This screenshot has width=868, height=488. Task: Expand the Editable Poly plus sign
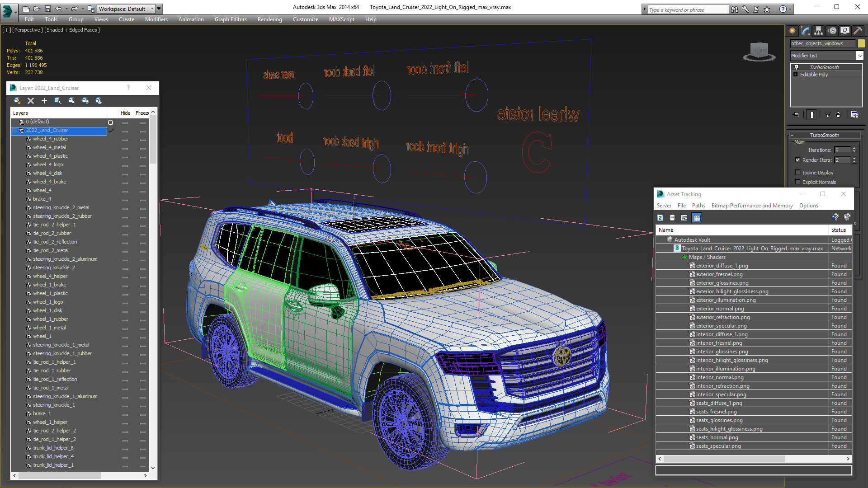796,75
